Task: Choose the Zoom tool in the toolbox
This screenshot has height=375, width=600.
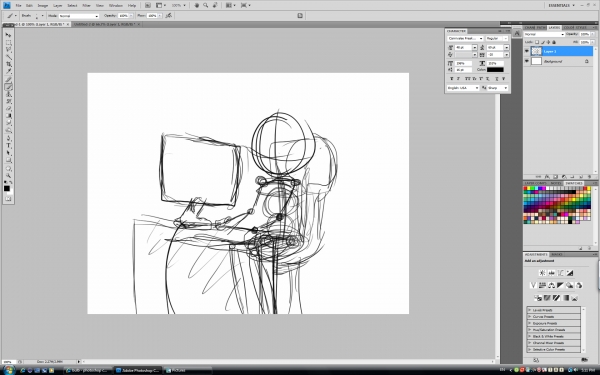Action: point(8,175)
